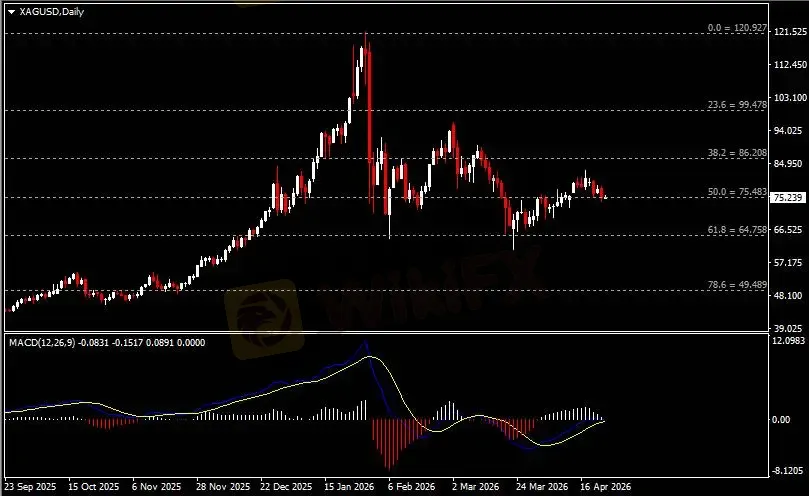Viewport: 809px width, 496px height.
Task: Click the 2 Mar 2026 date label
Action: [476, 487]
